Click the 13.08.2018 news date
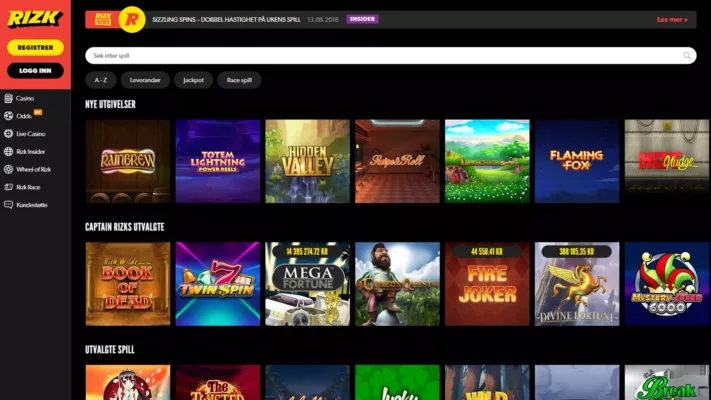Viewport: 711px width, 400px height. (323, 20)
